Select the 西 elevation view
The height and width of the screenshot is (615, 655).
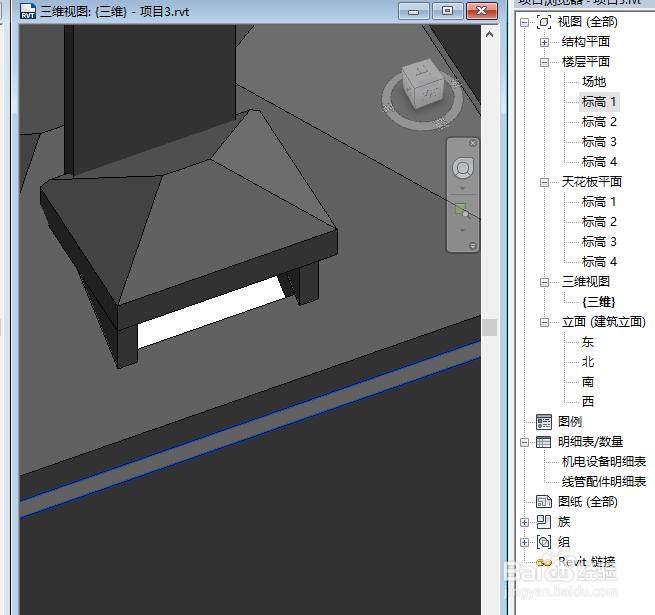pos(588,402)
